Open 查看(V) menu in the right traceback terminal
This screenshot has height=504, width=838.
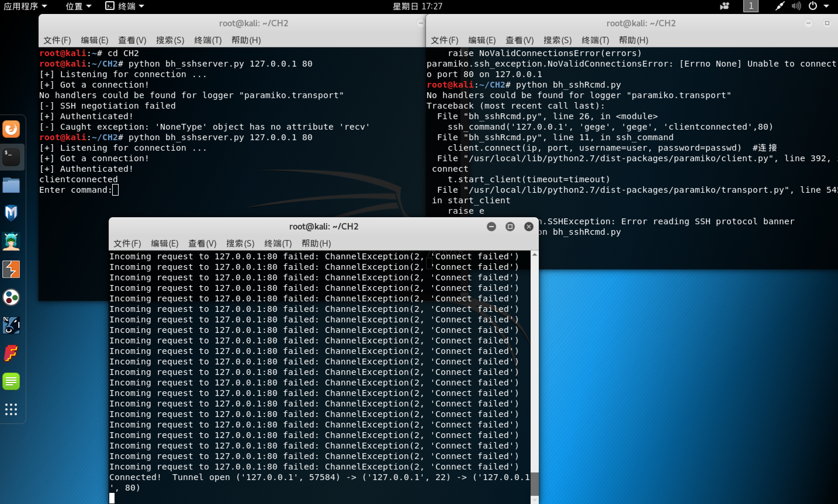[520, 40]
